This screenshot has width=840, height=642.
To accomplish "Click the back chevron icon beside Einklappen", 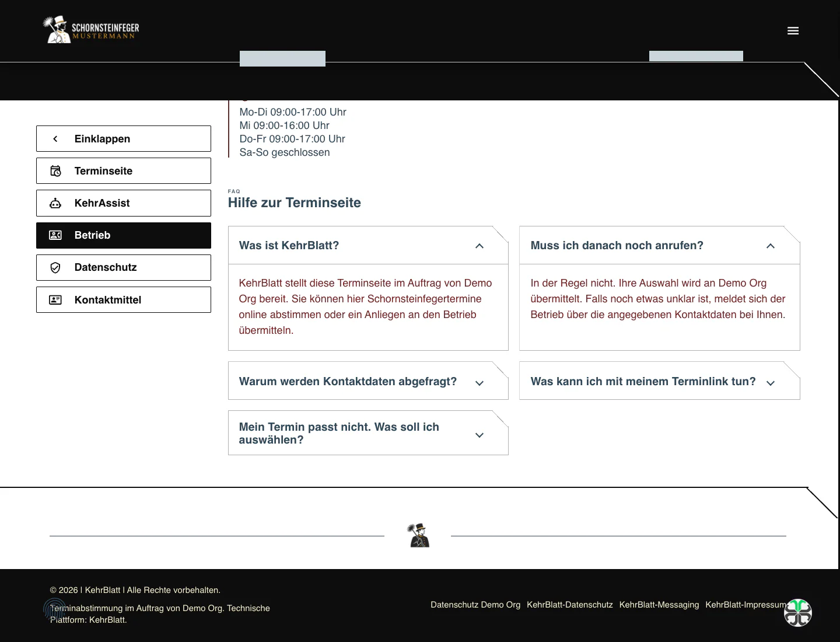I will (x=55, y=139).
